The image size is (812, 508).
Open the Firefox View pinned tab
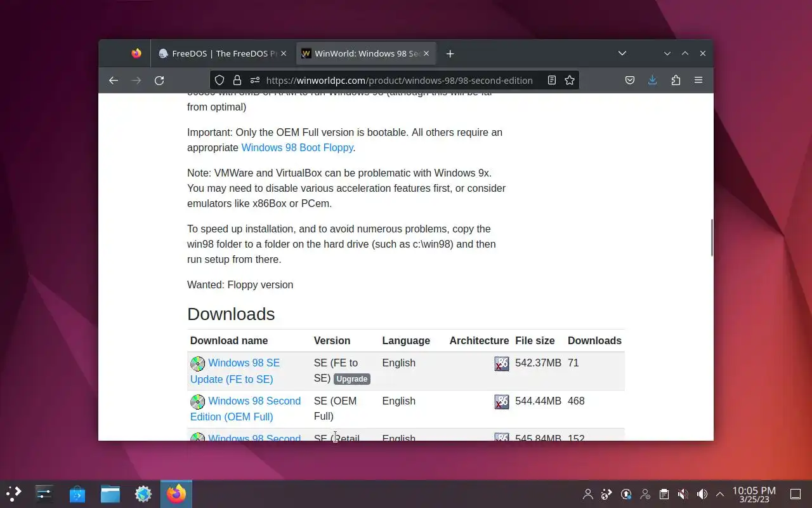(x=136, y=53)
